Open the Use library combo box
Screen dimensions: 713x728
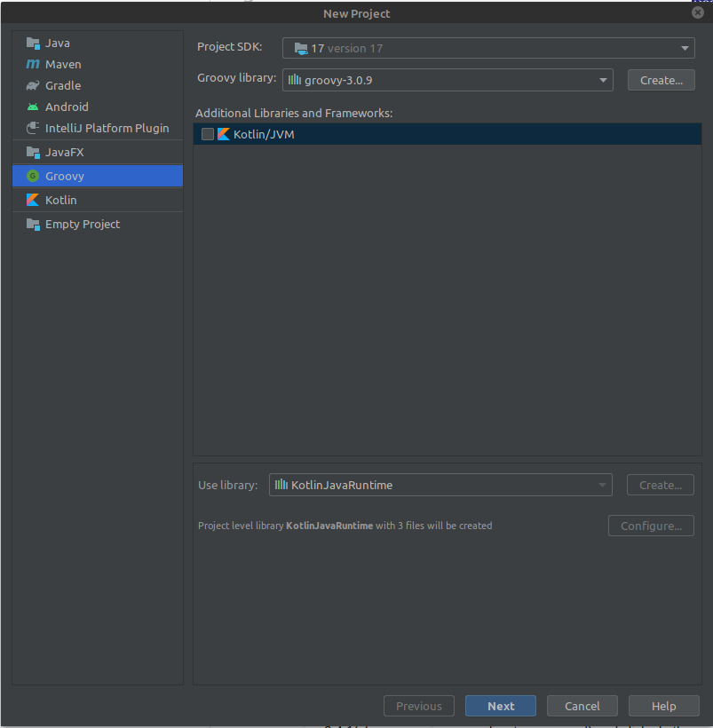(x=440, y=485)
